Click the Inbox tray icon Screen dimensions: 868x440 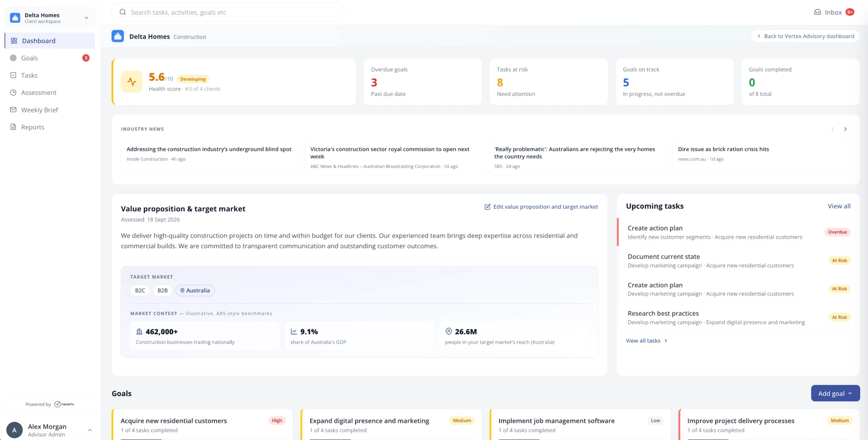click(818, 12)
